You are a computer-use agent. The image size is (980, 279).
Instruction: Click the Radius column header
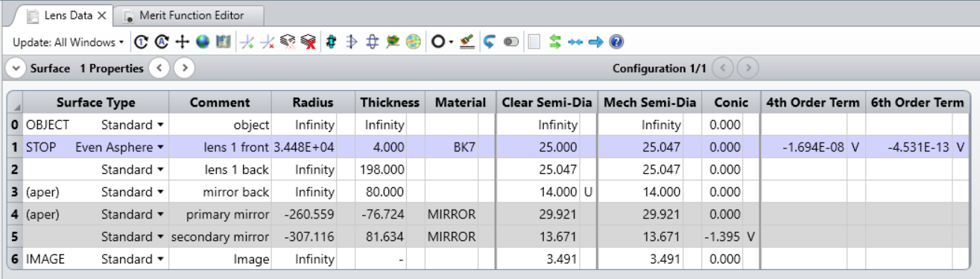tap(312, 102)
